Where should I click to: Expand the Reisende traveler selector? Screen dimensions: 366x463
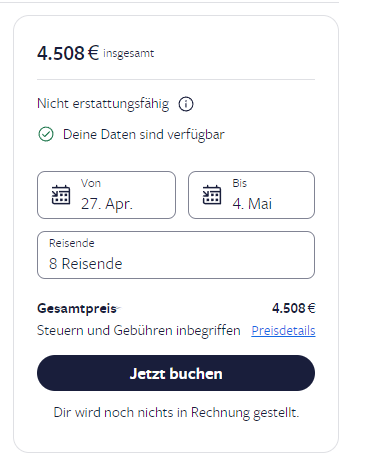coord(176,255)
